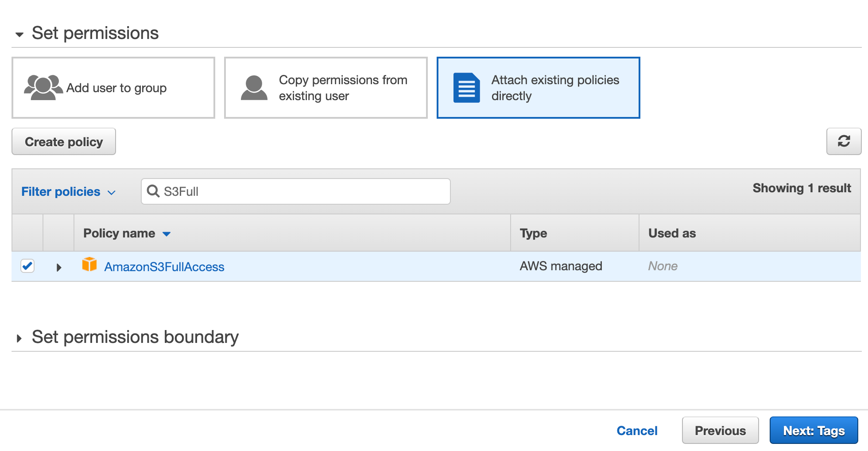Select Copy permissions from existing user option
This screenshot has width=868, height=451.
[326, 88]
